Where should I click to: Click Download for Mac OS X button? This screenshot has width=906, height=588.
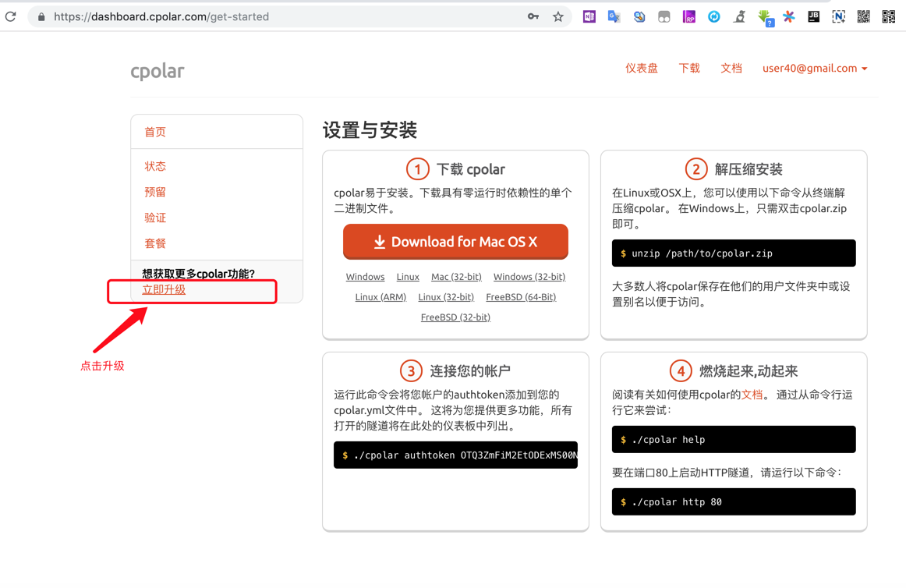coord(455,242)
